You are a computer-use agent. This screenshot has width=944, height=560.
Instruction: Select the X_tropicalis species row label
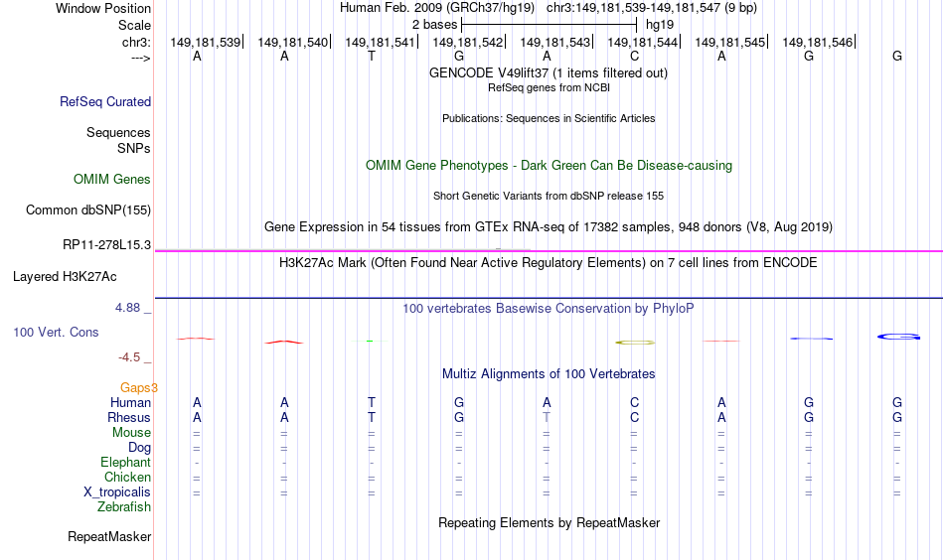tap(117, 492)
